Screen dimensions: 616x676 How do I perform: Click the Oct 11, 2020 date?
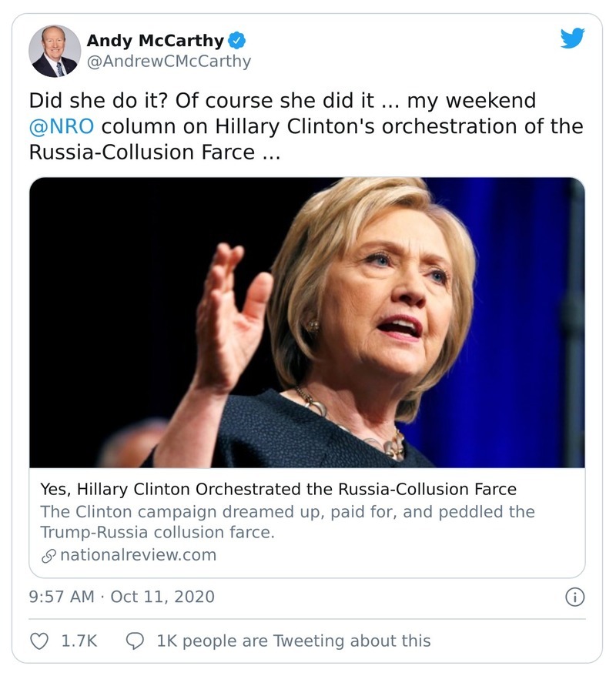pyautogui.click(x=162, y=597)
